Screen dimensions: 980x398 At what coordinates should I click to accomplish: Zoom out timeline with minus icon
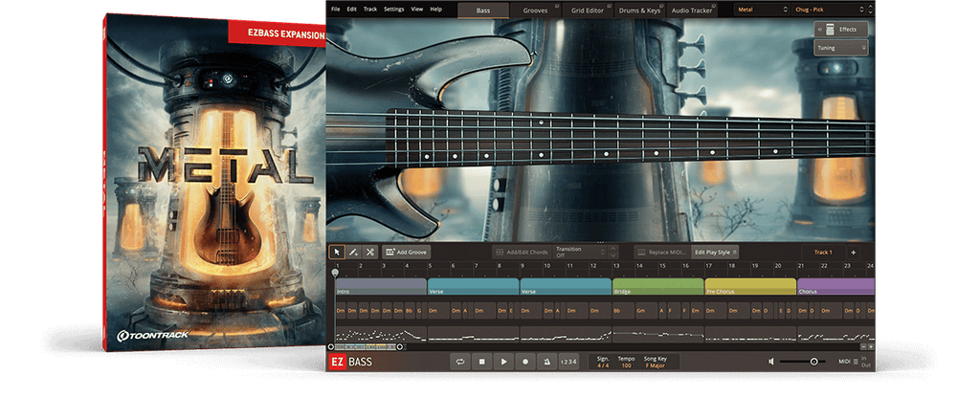(863, 346)
